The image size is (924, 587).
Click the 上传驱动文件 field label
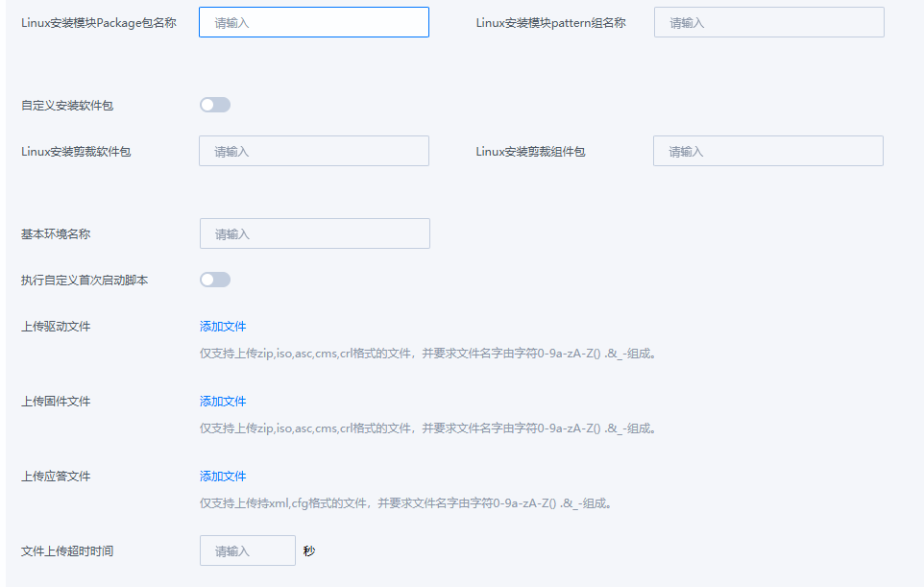56,327
